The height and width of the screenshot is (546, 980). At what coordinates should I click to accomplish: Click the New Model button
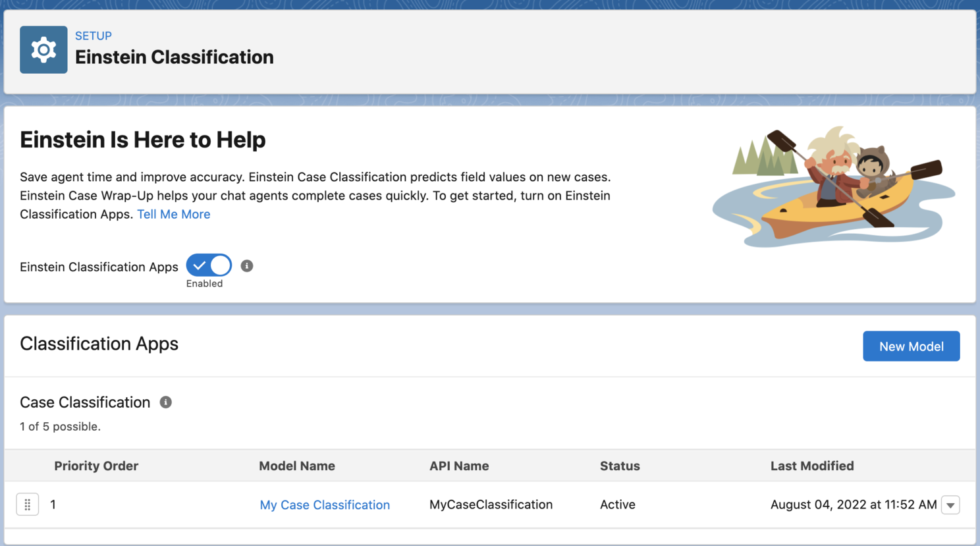tap(911, 346)
